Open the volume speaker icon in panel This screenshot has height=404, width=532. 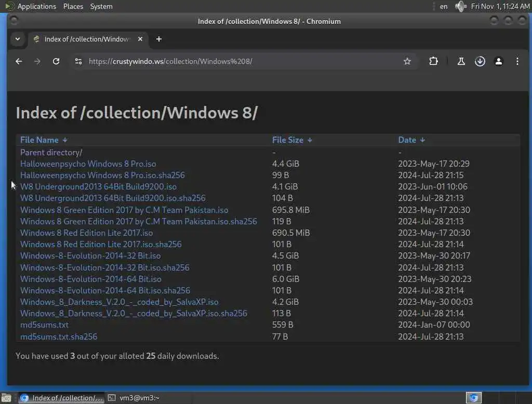(x=460, y=6)
